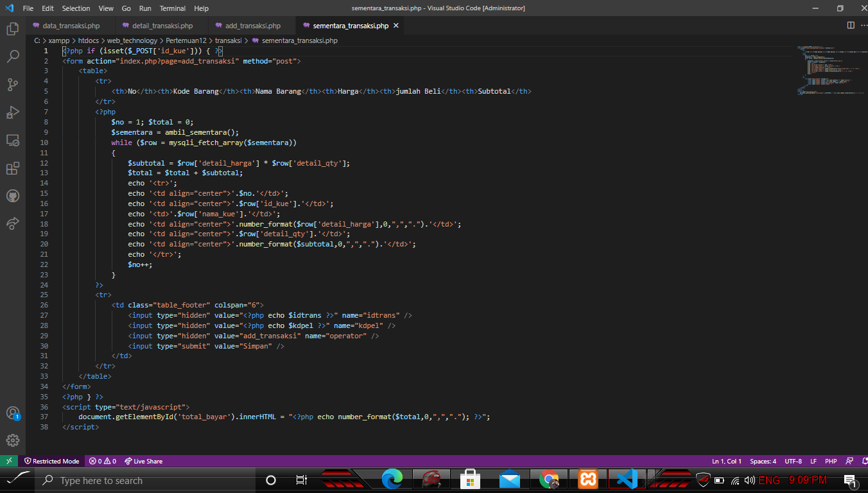Viewport: 868px width, 493px height.
Task: Click the ENG input language indicator
Action: pos(769,480)
